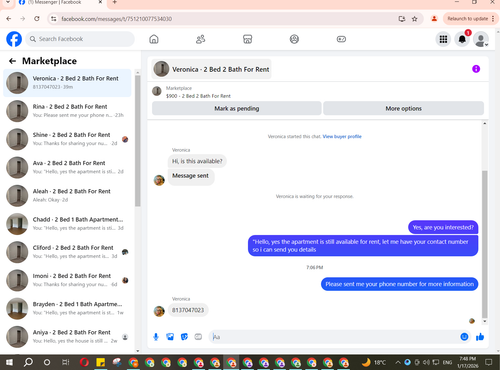The width and height of the screenshot is (500, 370).
Task: Focus the message text input
Action: (333, 337)
